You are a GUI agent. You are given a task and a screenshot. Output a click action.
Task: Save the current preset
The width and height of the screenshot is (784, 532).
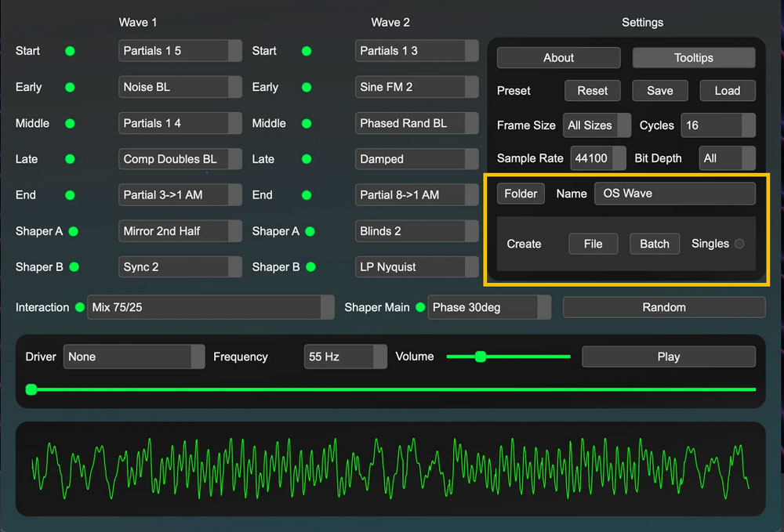click(659, 91)
